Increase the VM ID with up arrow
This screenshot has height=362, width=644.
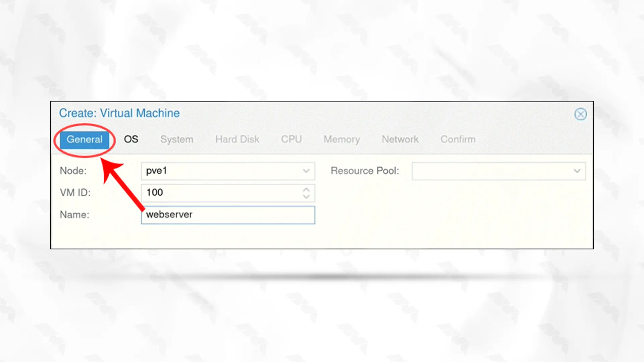(x=306, y=189)
